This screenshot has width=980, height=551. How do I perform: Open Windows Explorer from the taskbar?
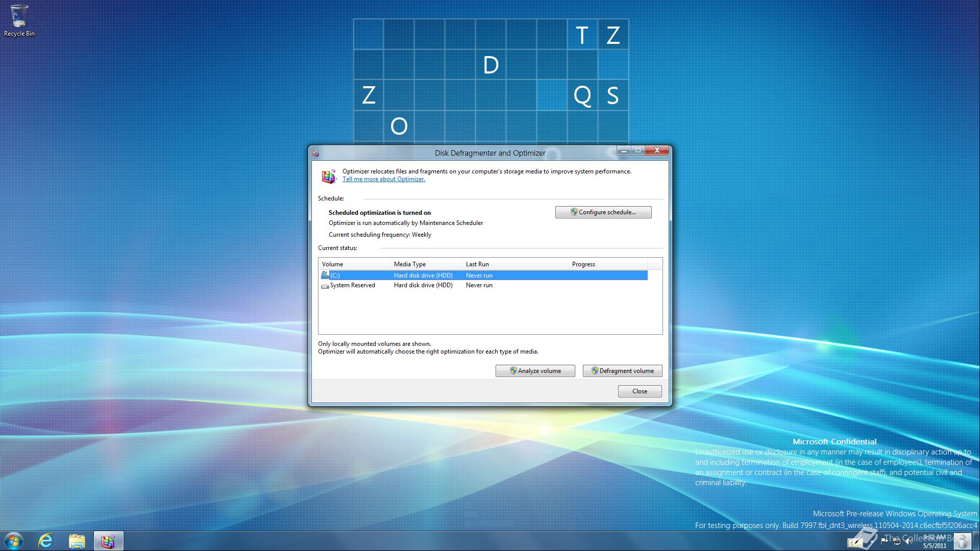pos(77,541)
